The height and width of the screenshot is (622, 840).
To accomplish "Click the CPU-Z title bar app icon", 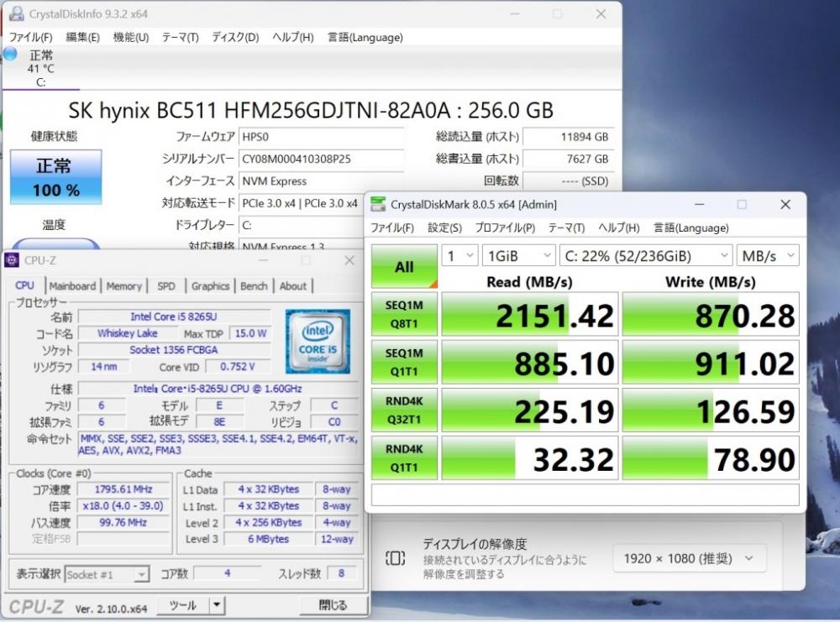I will [12, 260].
